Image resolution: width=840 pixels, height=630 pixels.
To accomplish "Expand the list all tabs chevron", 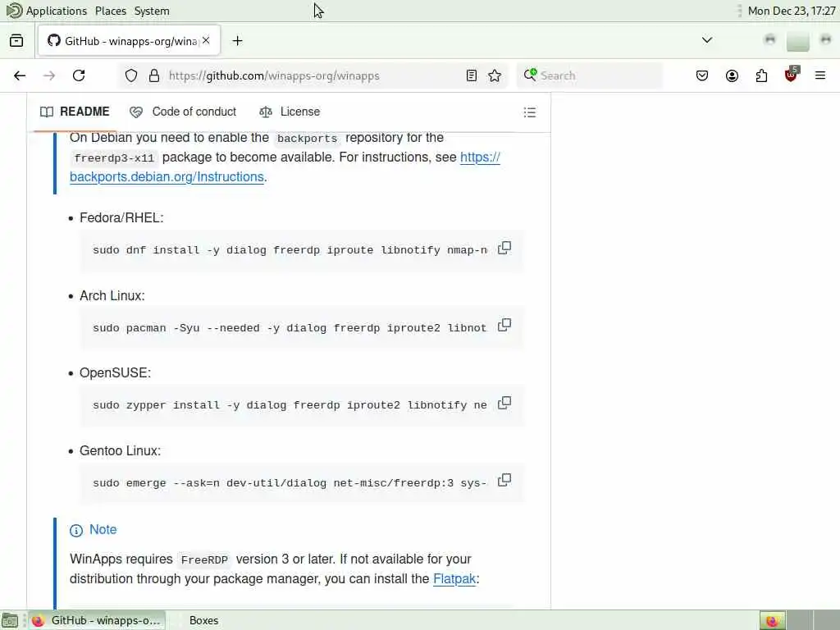I will click(x=707, y=40).
